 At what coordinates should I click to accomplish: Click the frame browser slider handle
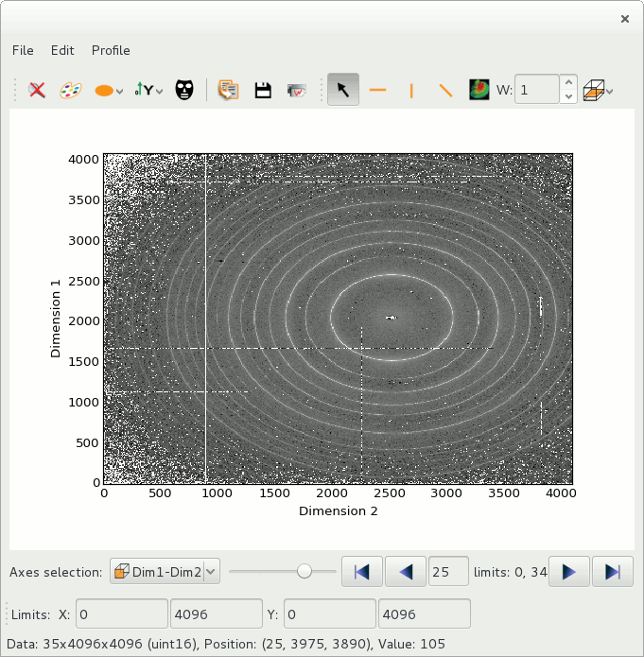[305, 571]
